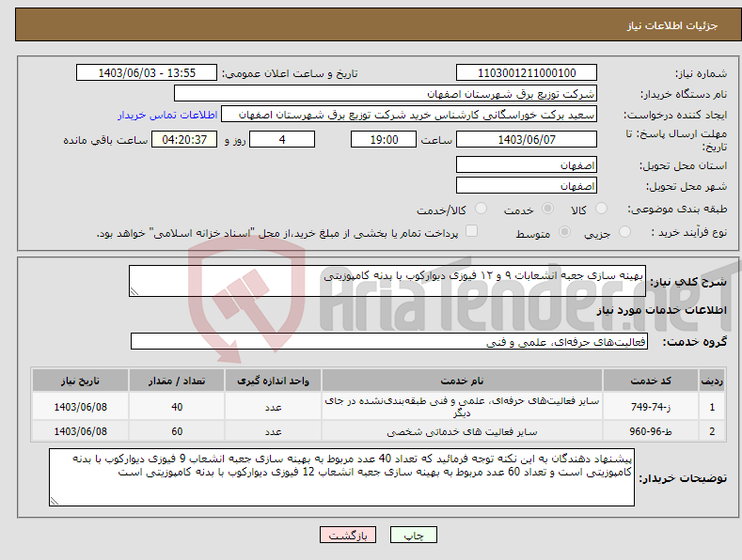Click the ایجاد کننده درخواست field

tap(409, 115)
